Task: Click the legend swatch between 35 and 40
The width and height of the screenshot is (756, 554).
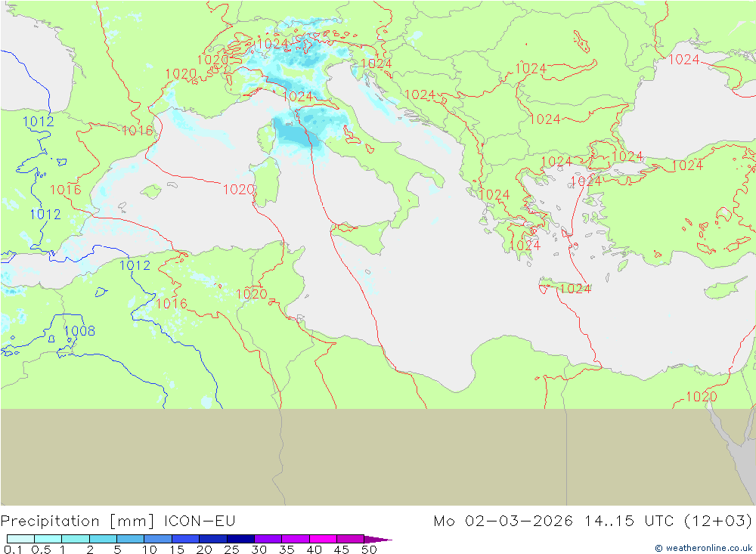Action: (x=296, y=539)
